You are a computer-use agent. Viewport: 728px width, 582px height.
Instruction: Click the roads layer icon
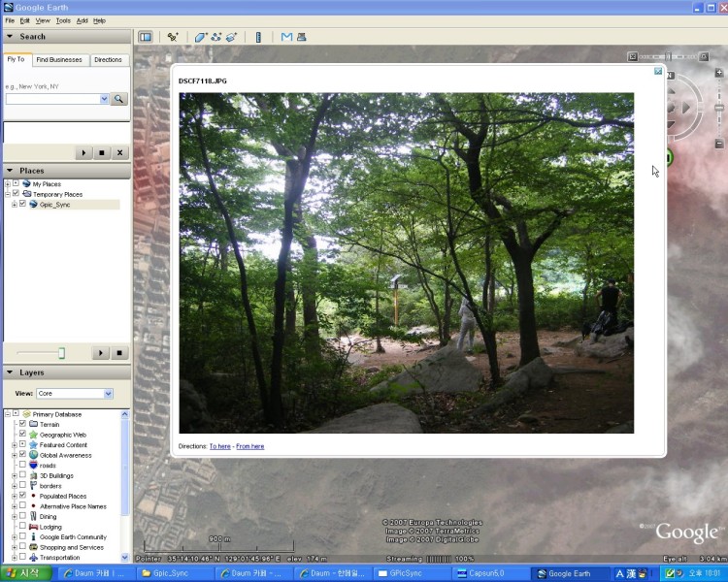pos(33,465)
